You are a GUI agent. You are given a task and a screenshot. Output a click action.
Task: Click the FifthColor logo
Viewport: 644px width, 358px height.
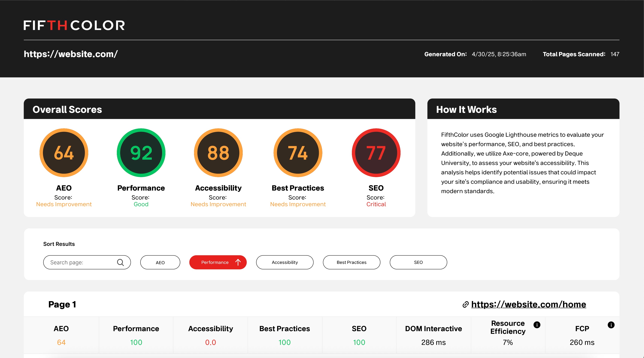point(74,26)
